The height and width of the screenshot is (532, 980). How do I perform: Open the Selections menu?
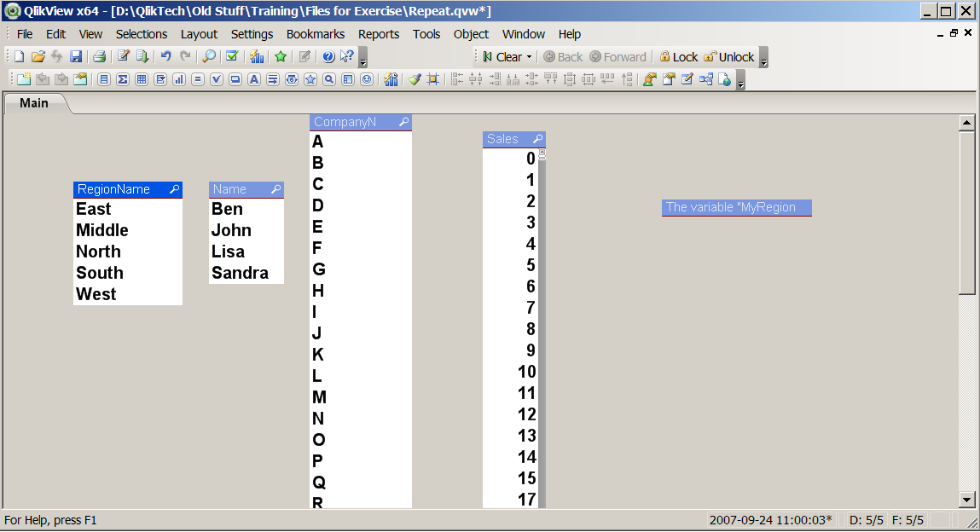pos(142,34)
